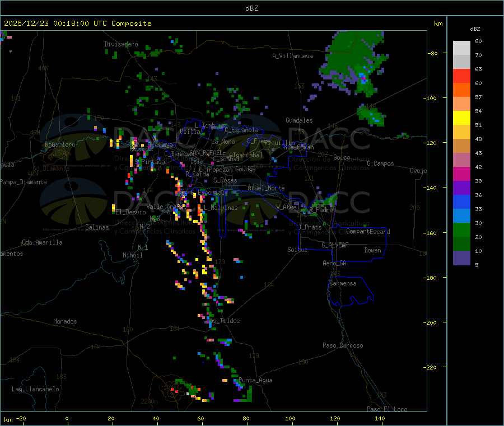
Task: Click the G_ALVEAR map label
Action: coord(335,245)
